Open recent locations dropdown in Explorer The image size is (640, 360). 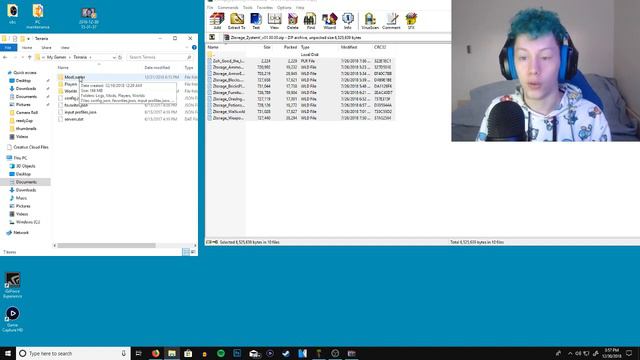point(22,57)
